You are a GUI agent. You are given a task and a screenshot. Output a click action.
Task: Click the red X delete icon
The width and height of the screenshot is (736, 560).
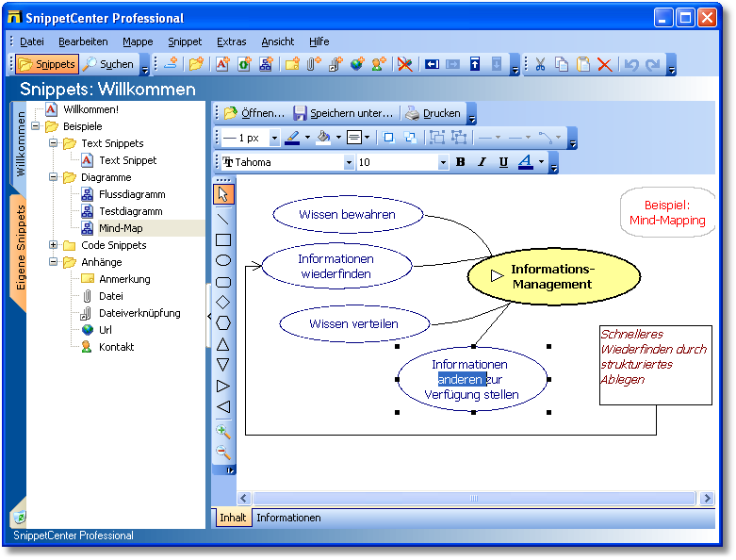point(605,64)
